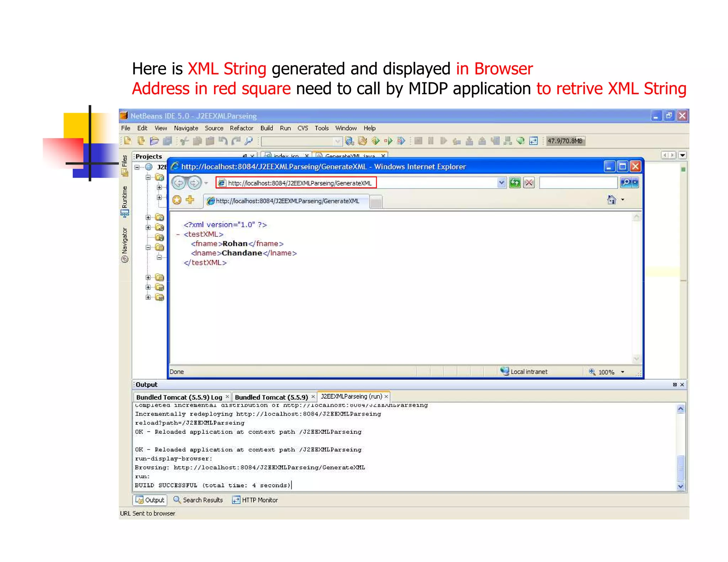
Task: Click the IE page scroll down arrow
Action: coord(637,358)
